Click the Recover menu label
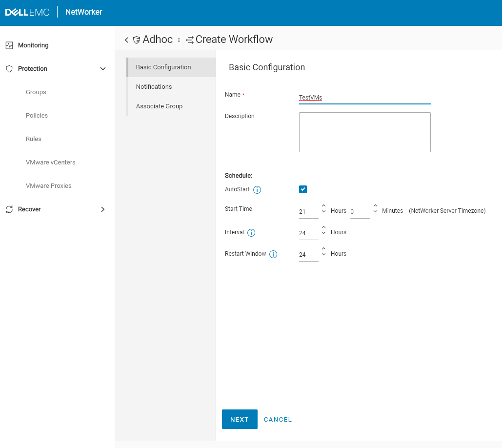This screenshot has height=448, width=502. tap(29, 209)
